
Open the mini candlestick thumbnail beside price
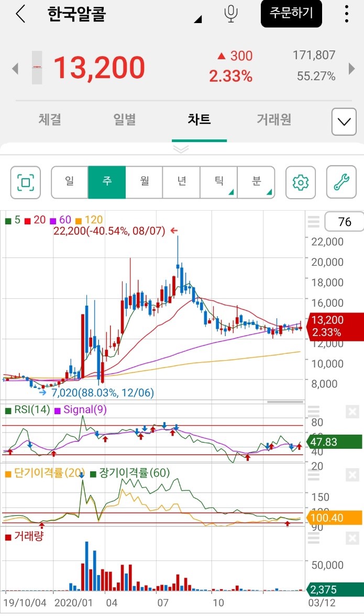click(37, 68)
